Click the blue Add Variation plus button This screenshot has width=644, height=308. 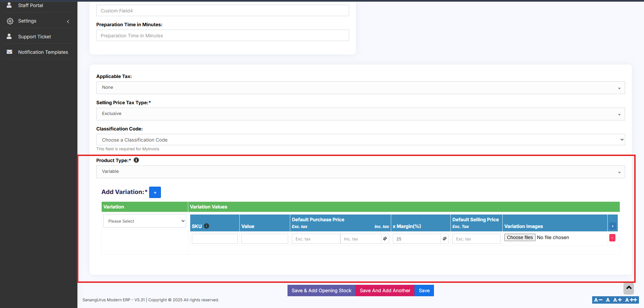pyautogui.click(x=155, y=192)
